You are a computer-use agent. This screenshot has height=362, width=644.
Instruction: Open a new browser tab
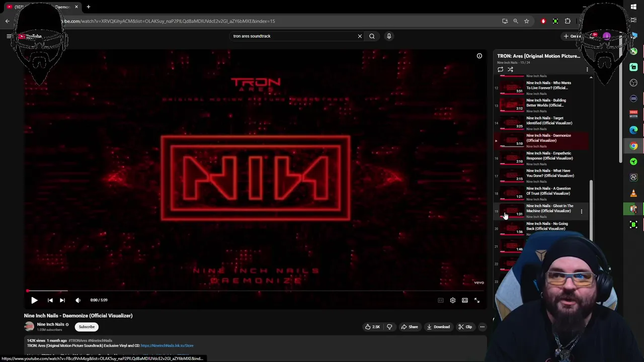(88, 7)
